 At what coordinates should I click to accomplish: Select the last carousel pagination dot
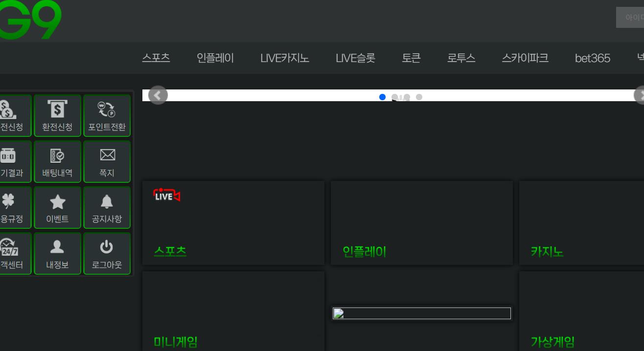click(419, 97)
